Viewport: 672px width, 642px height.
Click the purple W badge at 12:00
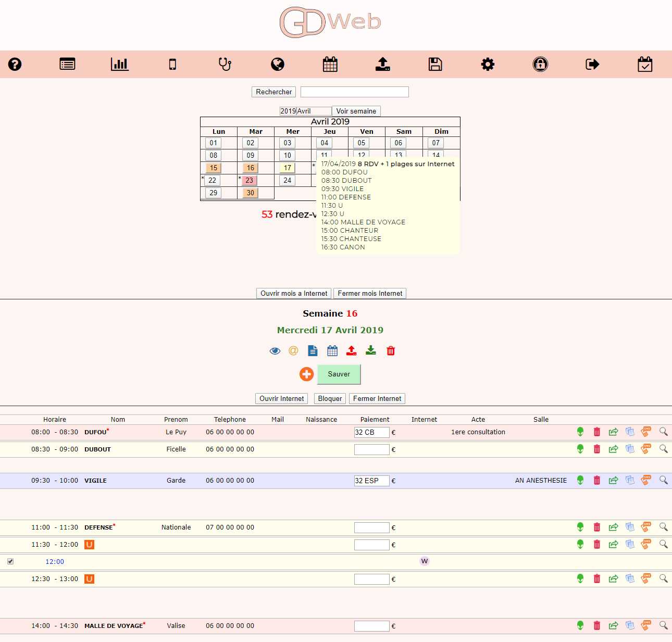pos(425,561)
